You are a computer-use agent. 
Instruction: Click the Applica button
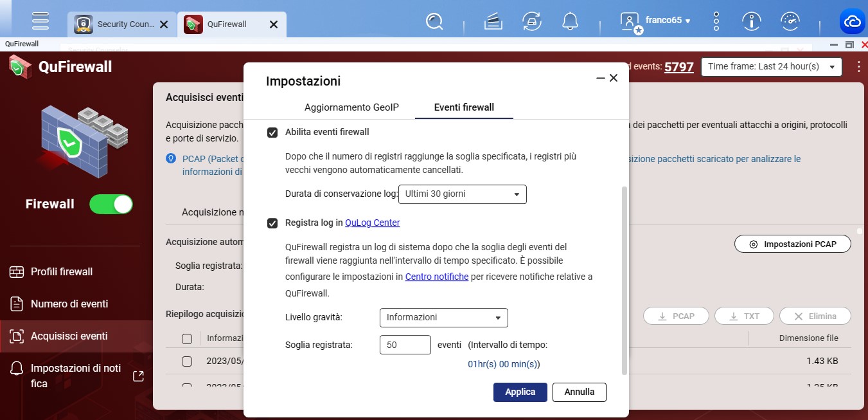(x=520, y=392)
